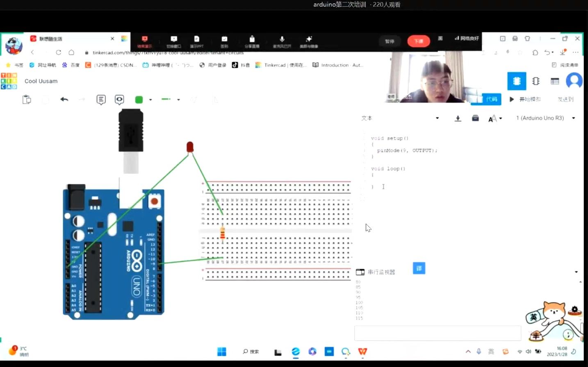588x367 pixels.
Task: Open the notes/annotation tool
Action: (101, 99)
